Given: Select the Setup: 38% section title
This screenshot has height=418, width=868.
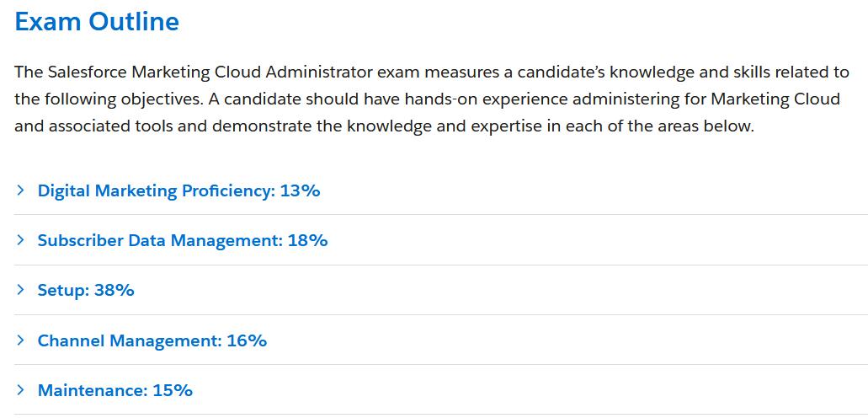Looking at the screenshot, I should coord(86,290).
